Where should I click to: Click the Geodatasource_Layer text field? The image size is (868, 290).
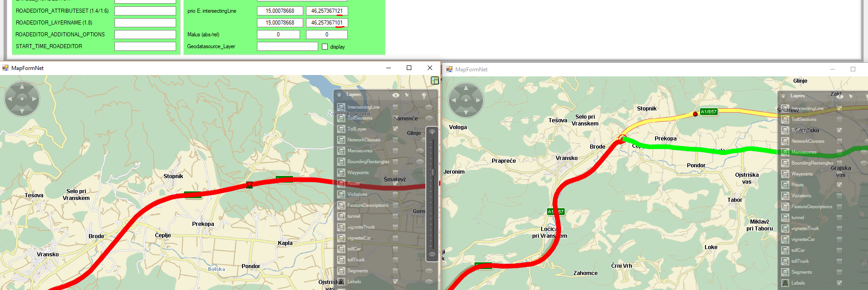287,46
